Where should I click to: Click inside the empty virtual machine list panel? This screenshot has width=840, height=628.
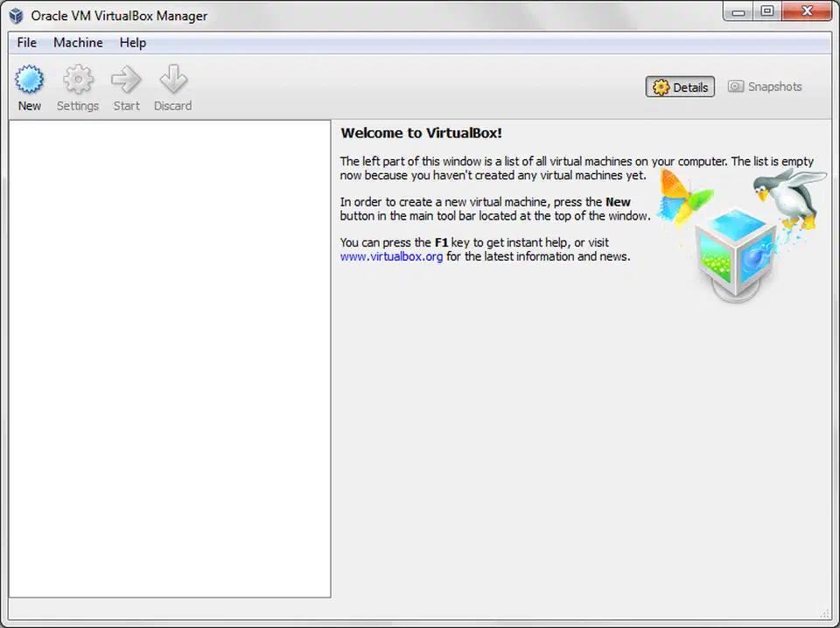pyautogui.click(x=169, y=359)
